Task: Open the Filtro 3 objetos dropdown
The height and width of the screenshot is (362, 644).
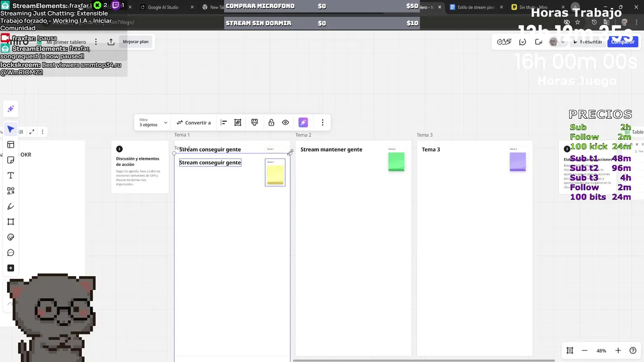Action: pos(153,123)
